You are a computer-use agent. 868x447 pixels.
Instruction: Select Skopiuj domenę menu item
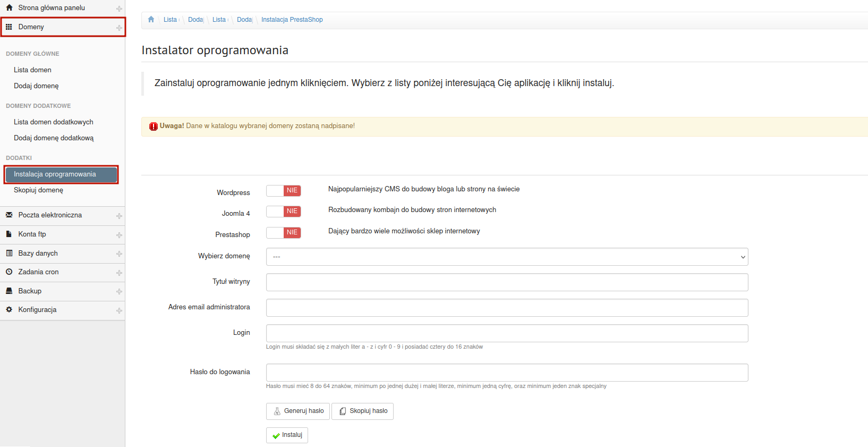point(38,190)
